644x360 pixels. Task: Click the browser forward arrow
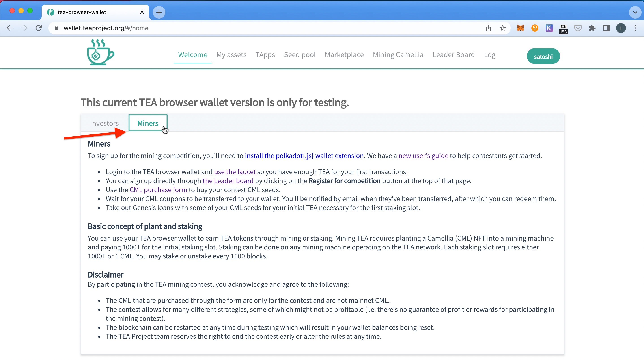coord(24,28)
